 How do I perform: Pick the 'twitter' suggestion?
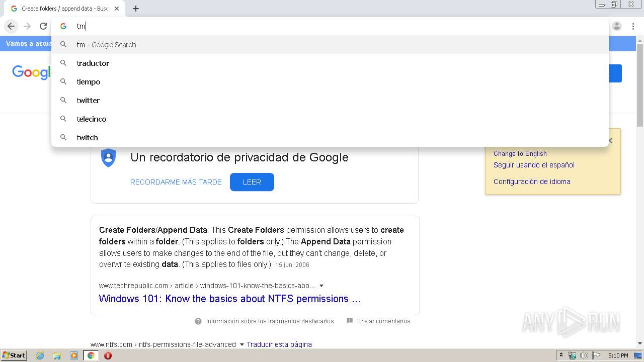tap(330, 101)
